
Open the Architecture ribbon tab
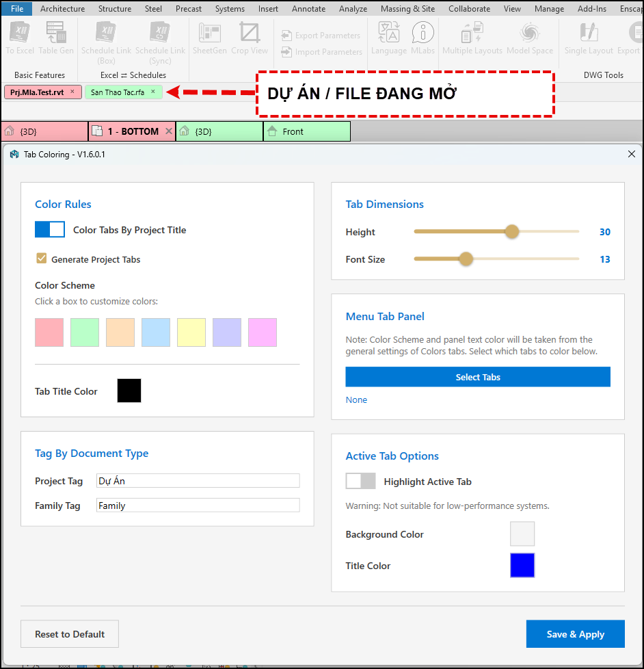62,8
